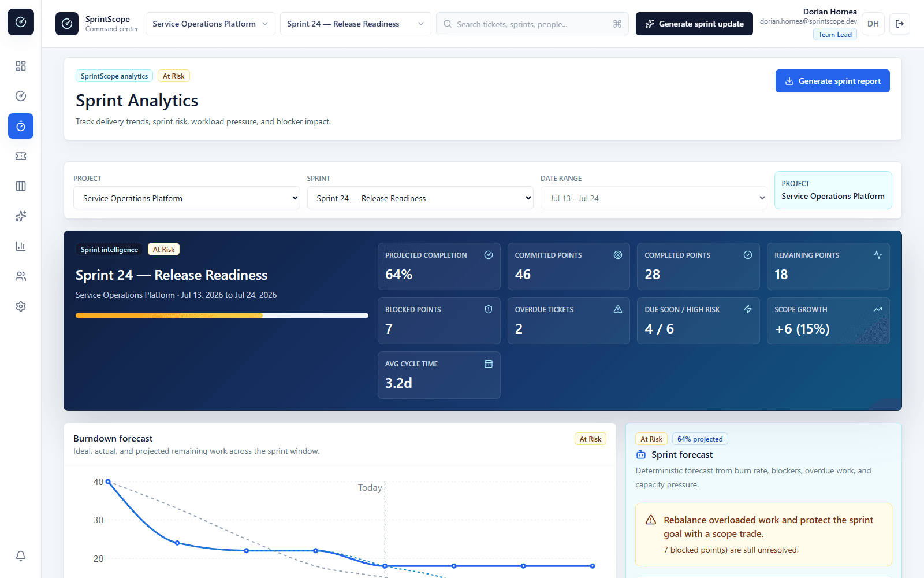Open the header Service Operations Platform dropdown
924x578 pixels.
point(210,24)
